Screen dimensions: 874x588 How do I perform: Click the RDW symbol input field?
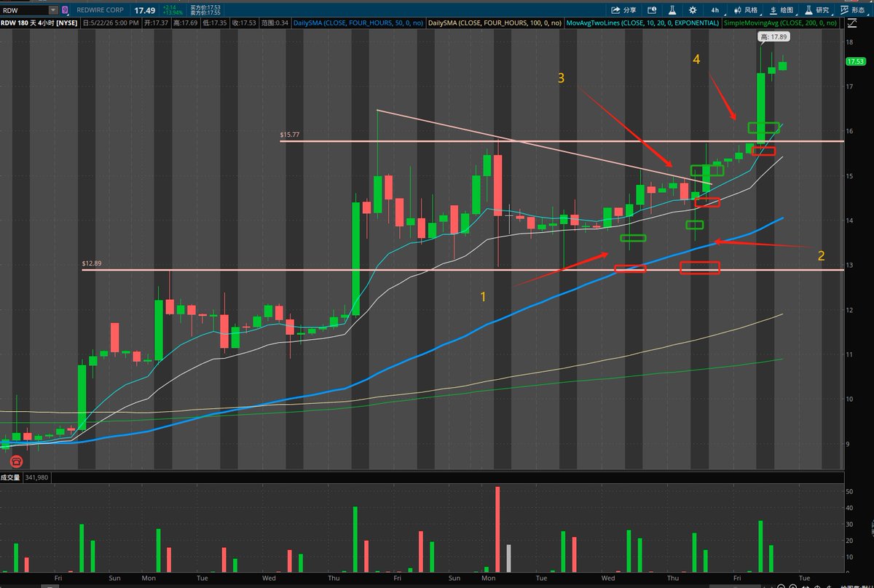[x=25, y=10]
